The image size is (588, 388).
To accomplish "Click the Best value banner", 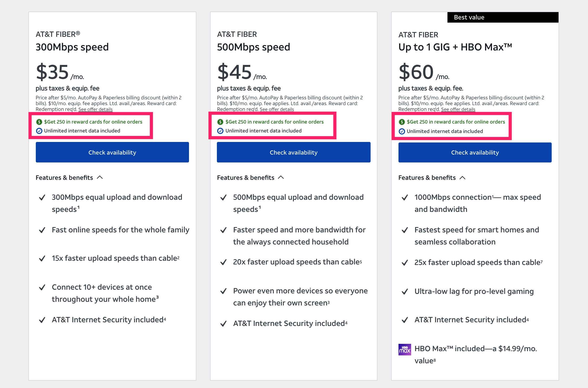I will click(x=502, y=17).
